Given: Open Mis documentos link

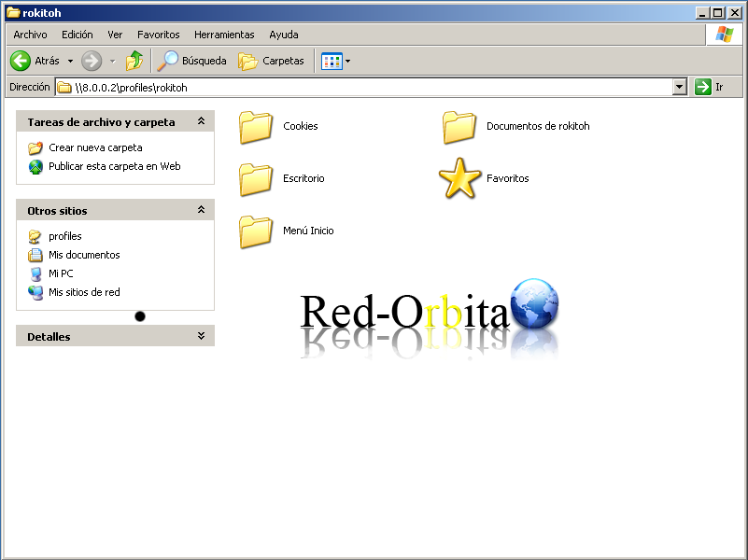Looking at the screenshot, I should coord(84,255).
